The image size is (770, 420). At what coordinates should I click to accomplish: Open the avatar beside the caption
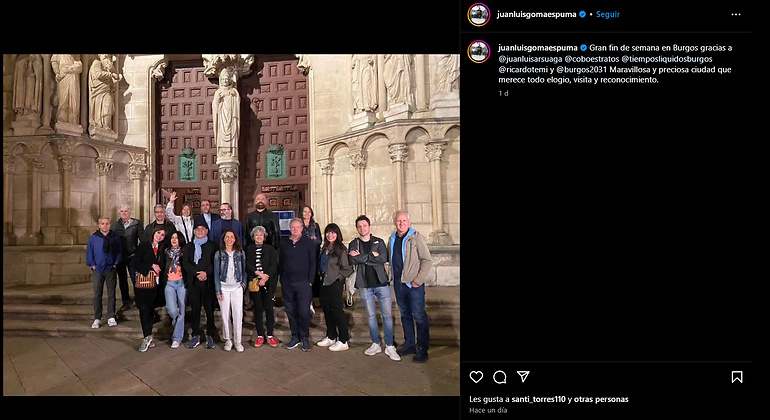tap(478, 52)
